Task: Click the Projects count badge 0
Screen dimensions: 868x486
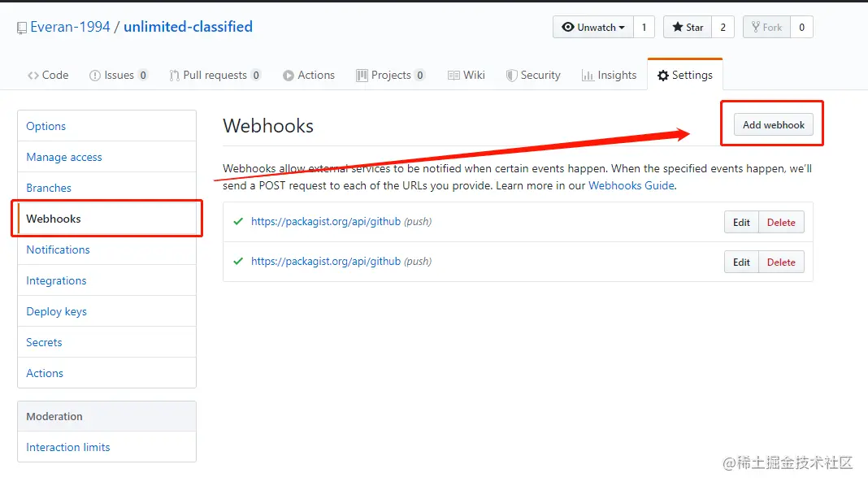Action: tap(419, 76)
